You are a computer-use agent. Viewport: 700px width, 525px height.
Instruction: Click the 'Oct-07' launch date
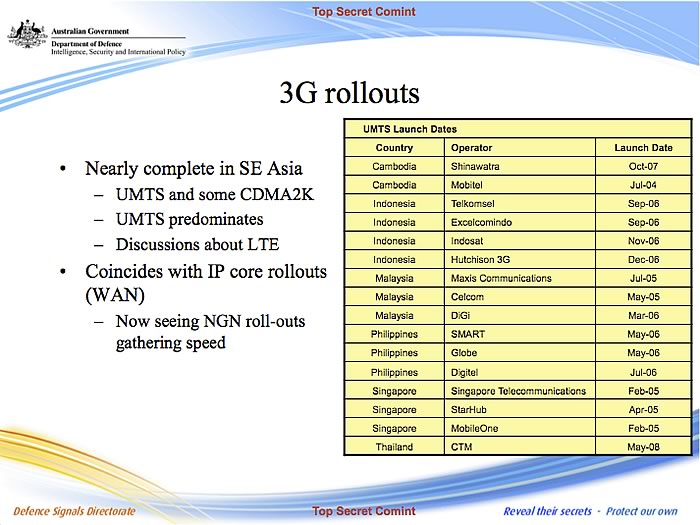click(643, 167)
